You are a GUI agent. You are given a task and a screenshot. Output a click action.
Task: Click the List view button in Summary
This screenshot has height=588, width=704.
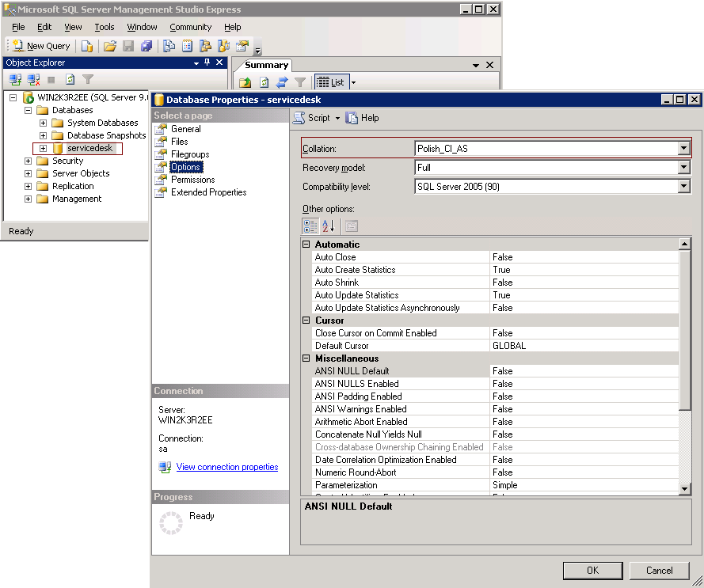coord(330,82)
